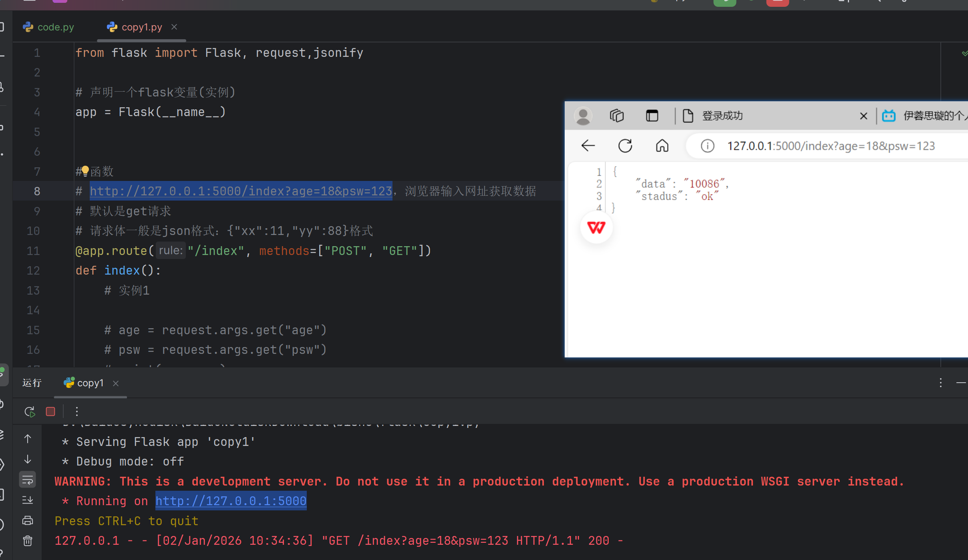Close the copy1.py editor tab
Viewport: 968px width, 560px height.
pos(174,27)
